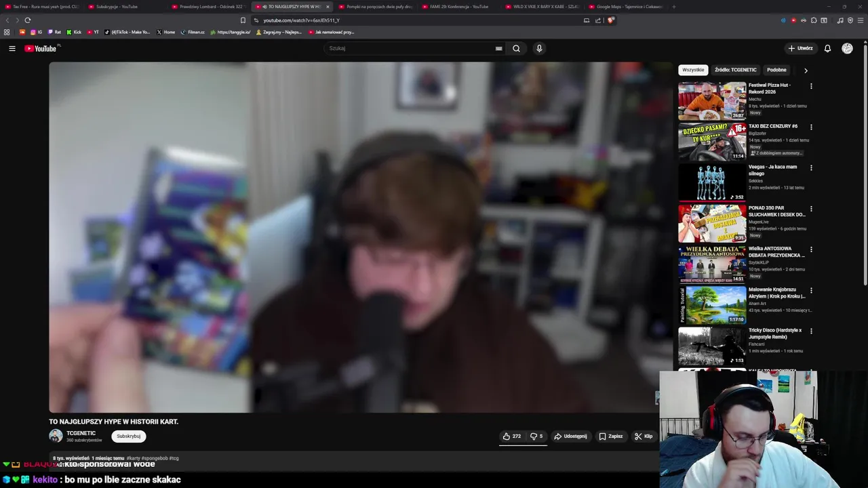Open a new browser tab

(x=673, y=7)
